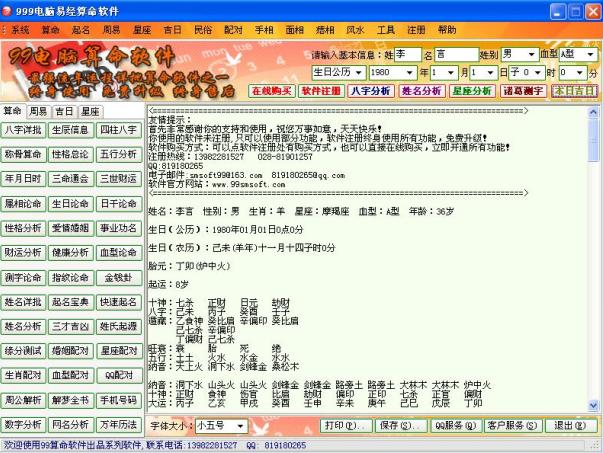Switch to the 星座 tab

(90, 111)
